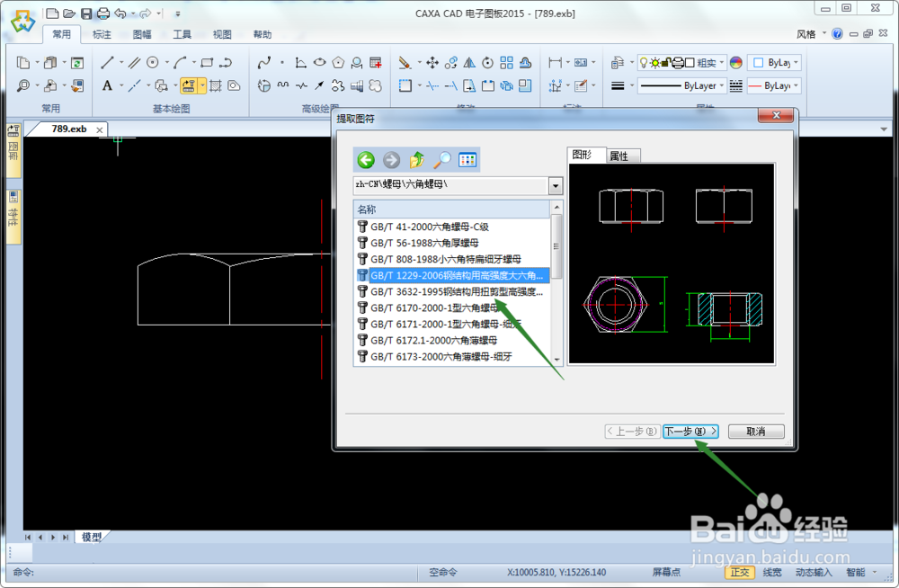Select the Rotate tool
The height and width of the screenshot is (588, 899).
(488, 63)
